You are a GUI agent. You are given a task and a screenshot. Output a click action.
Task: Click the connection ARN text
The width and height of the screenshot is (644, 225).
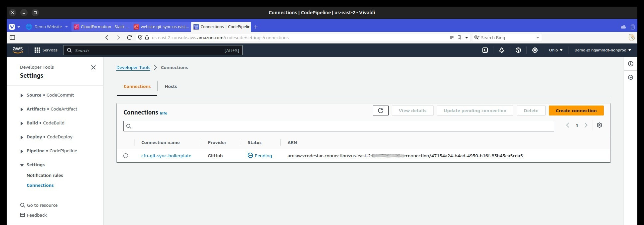click(405, 156)
